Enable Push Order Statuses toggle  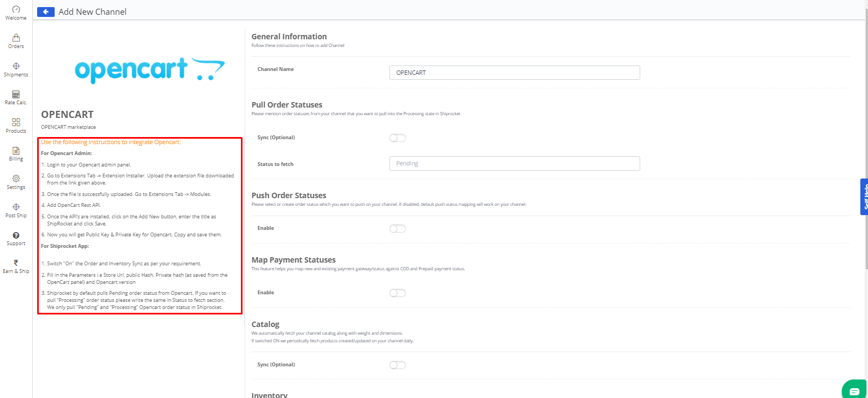398,228
